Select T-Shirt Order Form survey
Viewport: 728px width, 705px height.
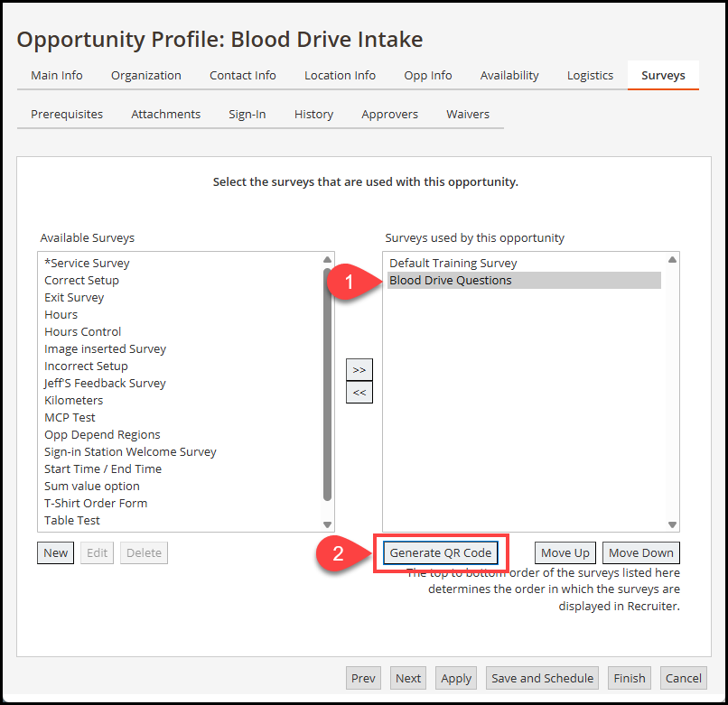coord(96,503)
